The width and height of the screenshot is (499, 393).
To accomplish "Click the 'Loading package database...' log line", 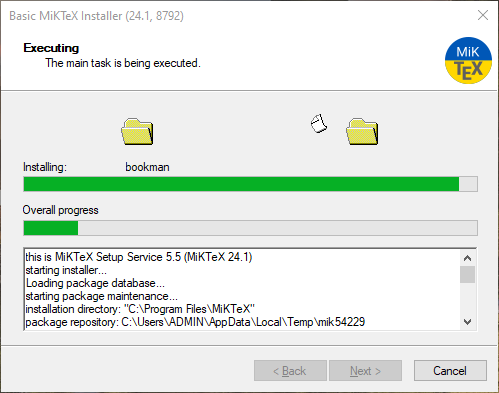I will [95, 283].
